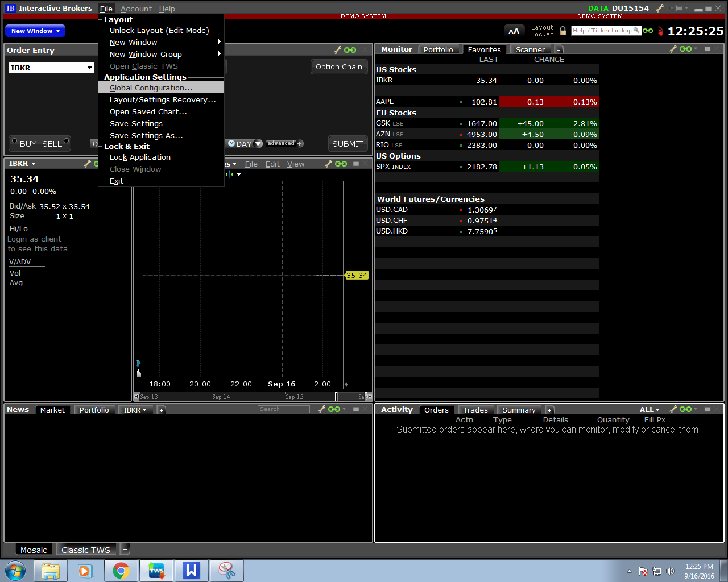Switch to the Classic TWS layout tab

click(86, 550)
